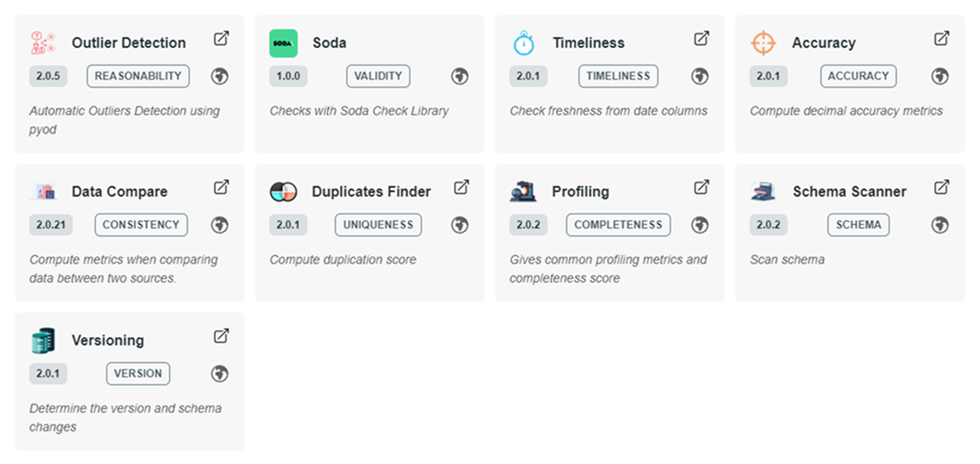Screen dimensions: 980x464
Task: Open Schema Scanner external link icon
Action: pyautogui.click(x=941, y=188)
